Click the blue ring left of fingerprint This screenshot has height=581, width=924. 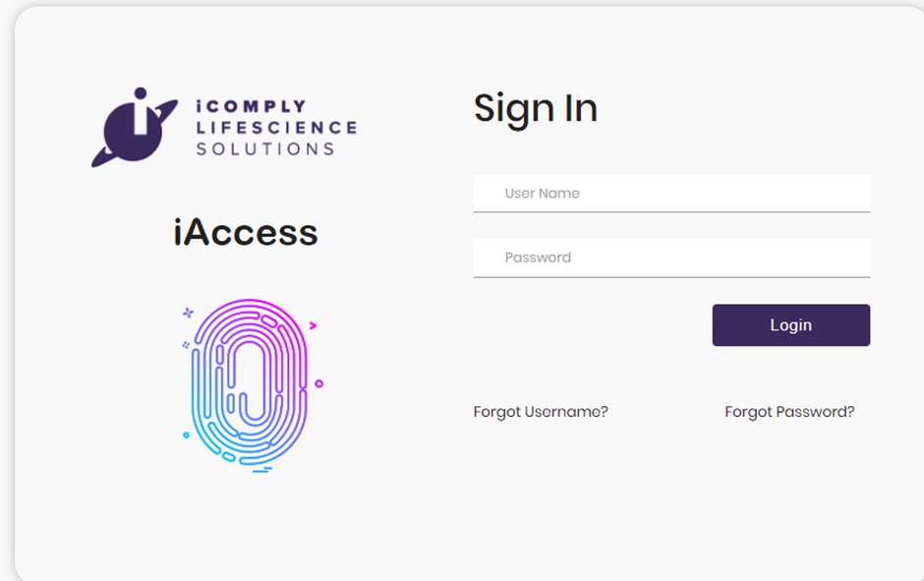[186, 435]
